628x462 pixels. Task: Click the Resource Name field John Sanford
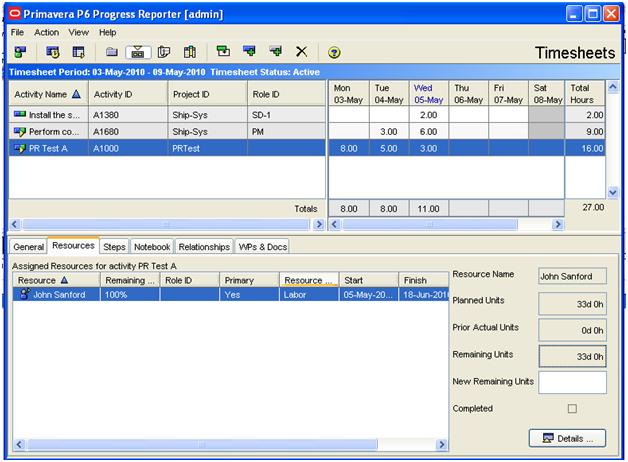572,276
